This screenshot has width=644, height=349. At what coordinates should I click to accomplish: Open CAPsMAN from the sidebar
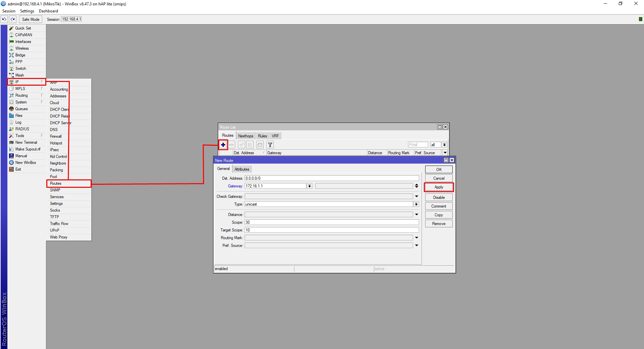27,35
